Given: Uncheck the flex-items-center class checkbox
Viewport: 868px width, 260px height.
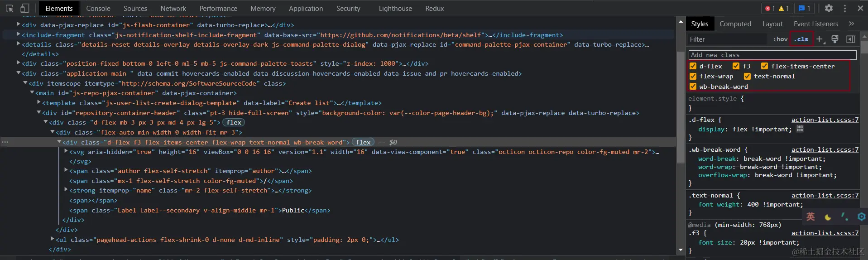Looking at the screenshot, I should click(x=765, y=66).
